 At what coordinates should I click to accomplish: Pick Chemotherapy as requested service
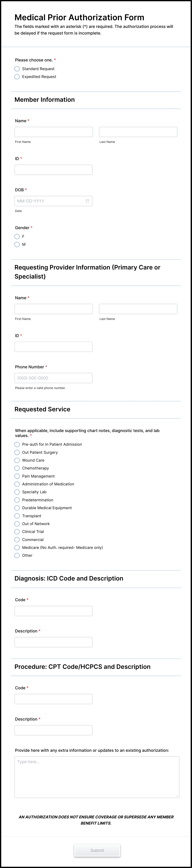(17, 468)
